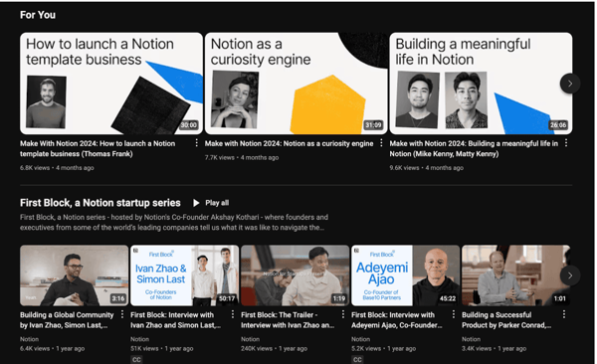Viewport: 597px width, 364px height.
Task: Click Notion channel under Building a Global Community
Action: point(29,339)
